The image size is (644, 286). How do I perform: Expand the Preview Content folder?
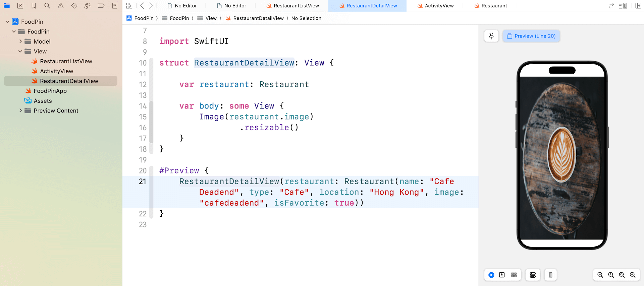(x=20, y=111)
